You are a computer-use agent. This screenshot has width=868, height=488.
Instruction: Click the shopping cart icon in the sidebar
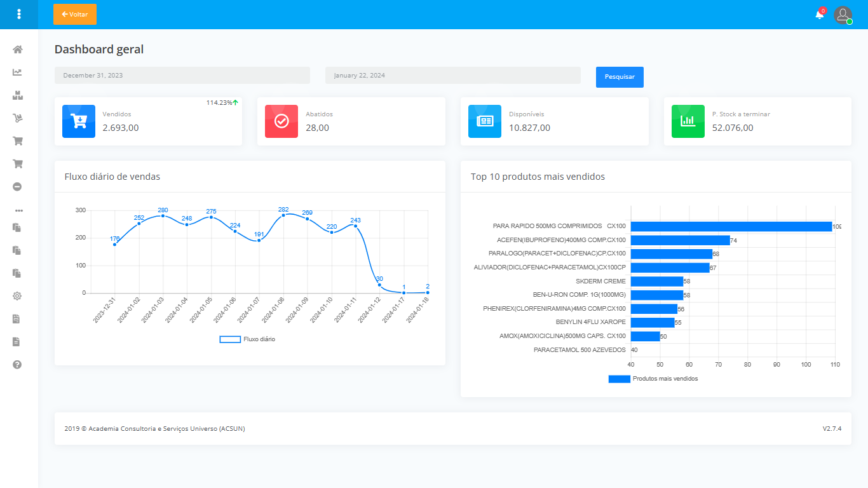click(18, 140)
